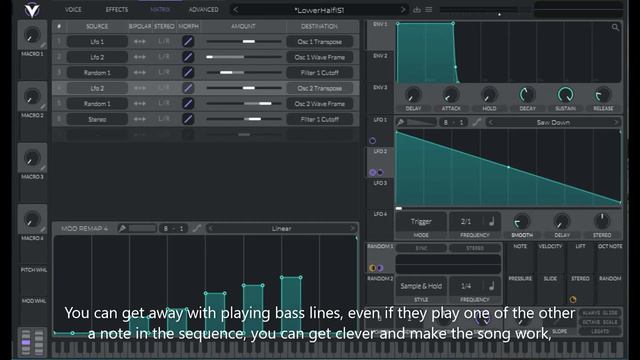Screen dimensions: 640x360
Task: Click the Vital logo icon
Action: pos(32,9)
